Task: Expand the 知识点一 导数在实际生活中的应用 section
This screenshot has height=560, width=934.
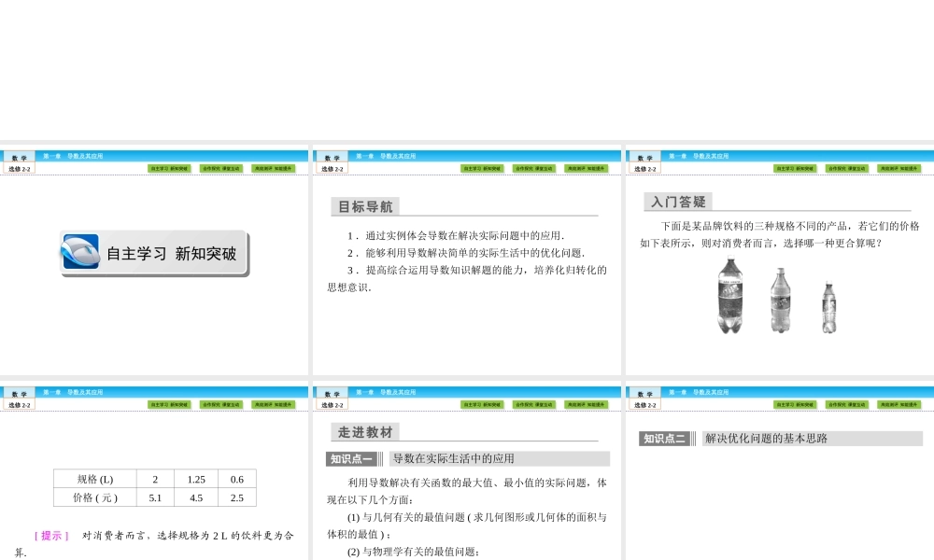Action: (x=467, y=458)
